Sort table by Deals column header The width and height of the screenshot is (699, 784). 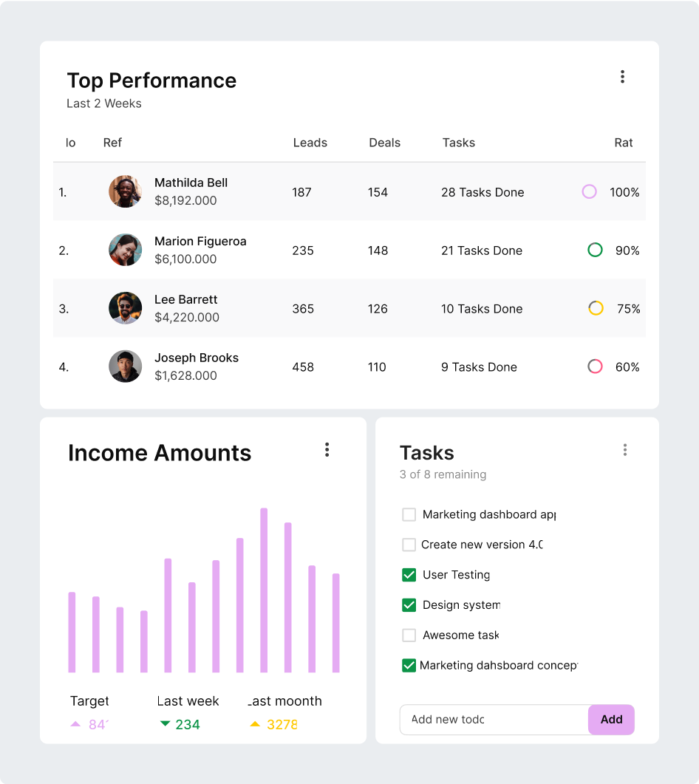pos(384,143)
